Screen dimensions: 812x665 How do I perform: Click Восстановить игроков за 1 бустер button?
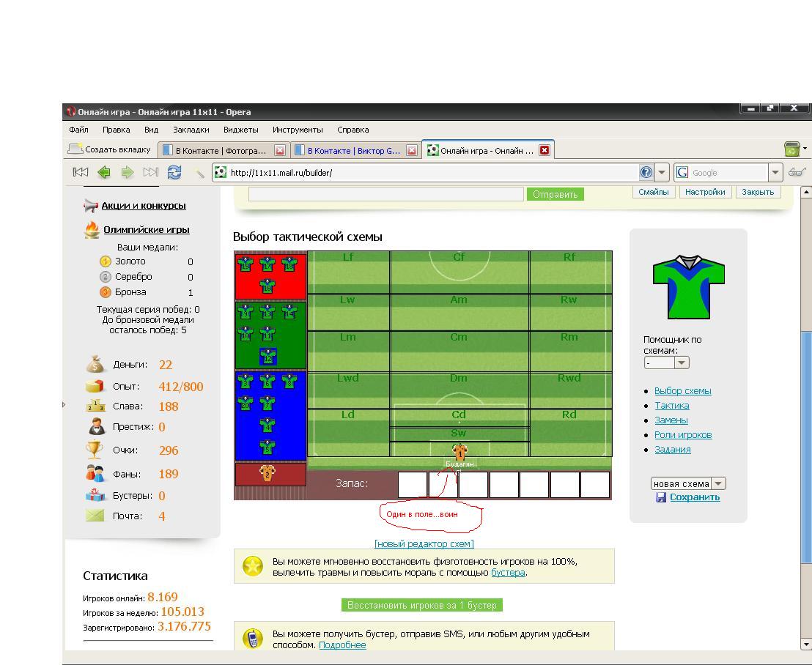click(x=422, y=605)
